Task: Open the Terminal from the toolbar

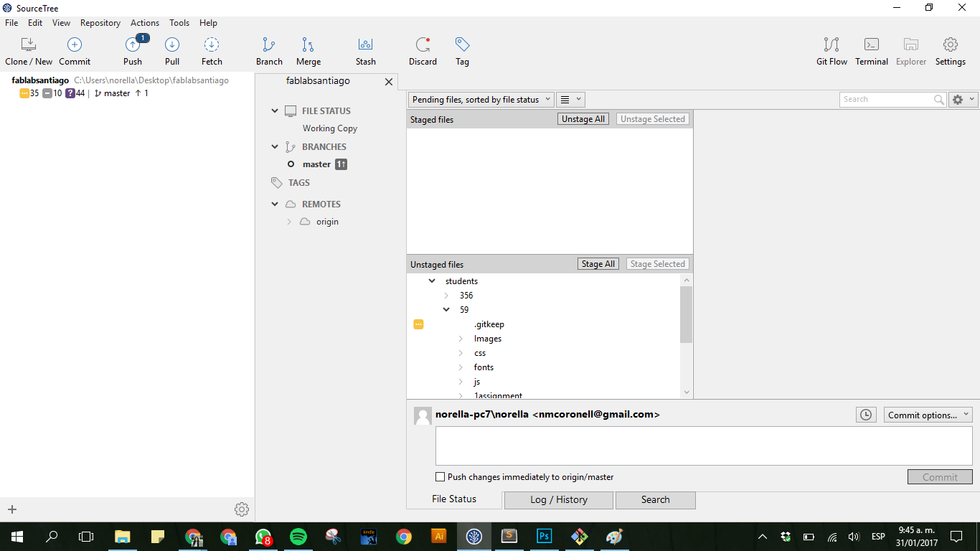Action: 872,45
